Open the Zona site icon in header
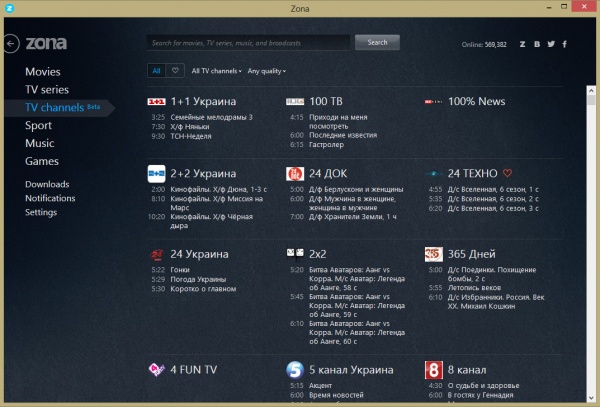Screen dimensions: 600x407 pyautogui.click(x=522, y=44)
